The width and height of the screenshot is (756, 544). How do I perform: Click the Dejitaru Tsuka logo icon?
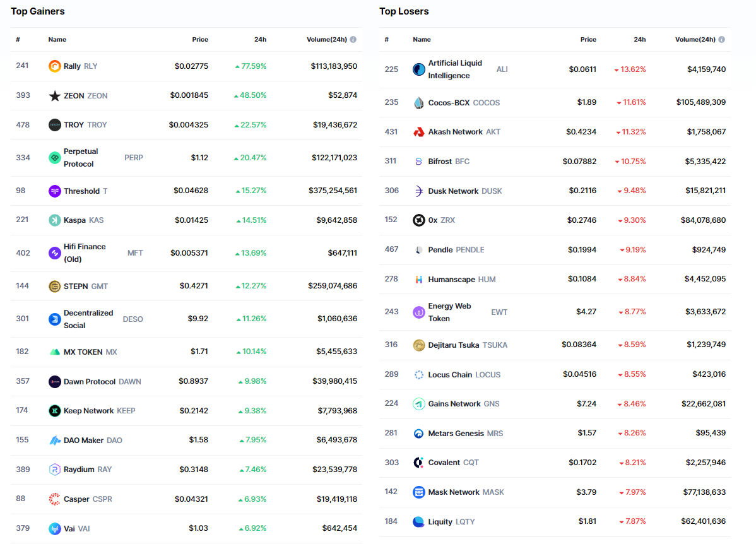point(419,345)
